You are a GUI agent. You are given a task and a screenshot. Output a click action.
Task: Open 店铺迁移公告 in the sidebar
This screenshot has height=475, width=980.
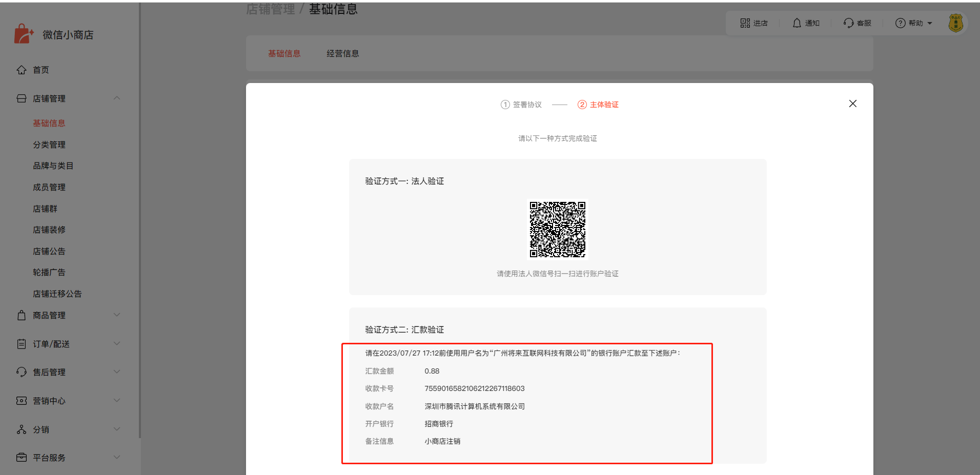tap(57, 294)
